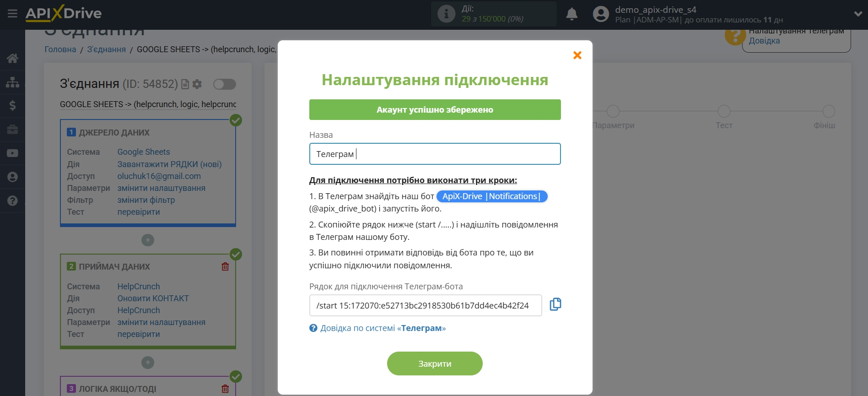Click source змінити налаштування link
The width and height of the screenshot is (868, 396).
point(161,188)
